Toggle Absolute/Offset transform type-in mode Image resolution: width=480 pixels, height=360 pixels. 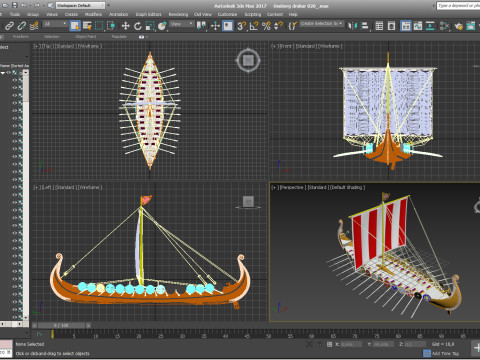[329, 344]
